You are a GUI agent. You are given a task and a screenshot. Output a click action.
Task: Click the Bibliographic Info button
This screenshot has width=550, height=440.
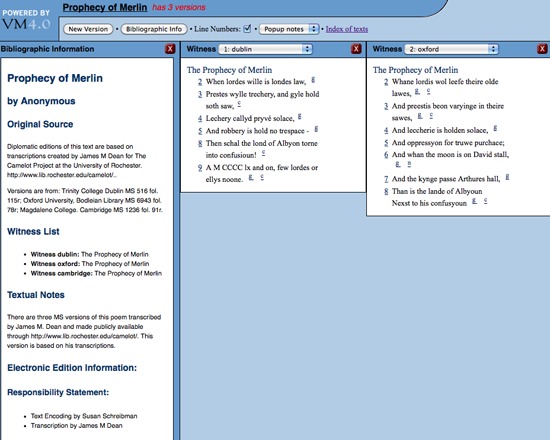click(x=154, y=29)
